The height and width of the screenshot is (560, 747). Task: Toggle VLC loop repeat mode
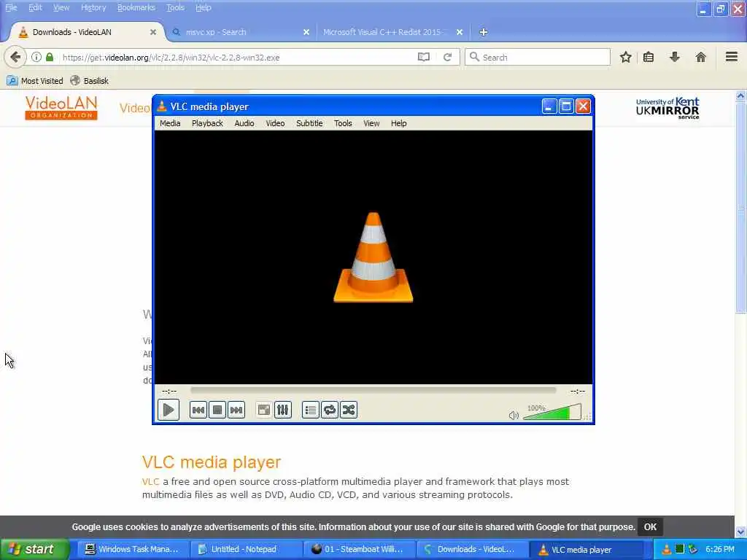[330, 410]
